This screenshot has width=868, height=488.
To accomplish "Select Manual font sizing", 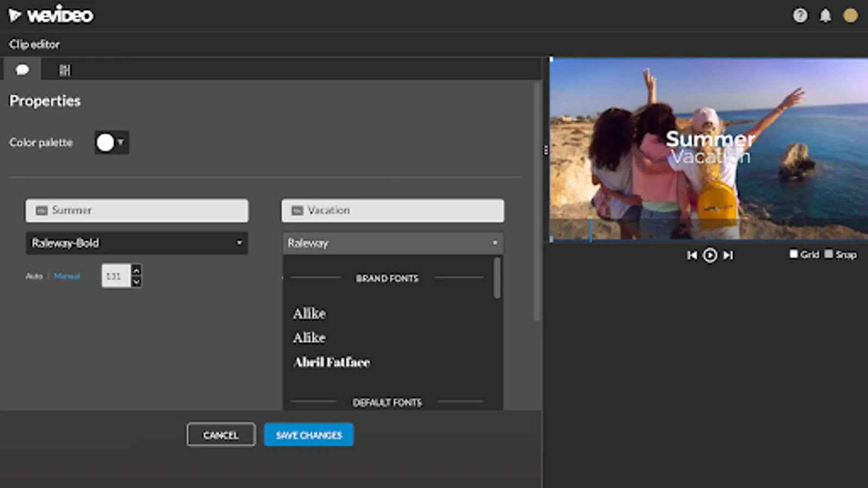I will tap(67, 276).
